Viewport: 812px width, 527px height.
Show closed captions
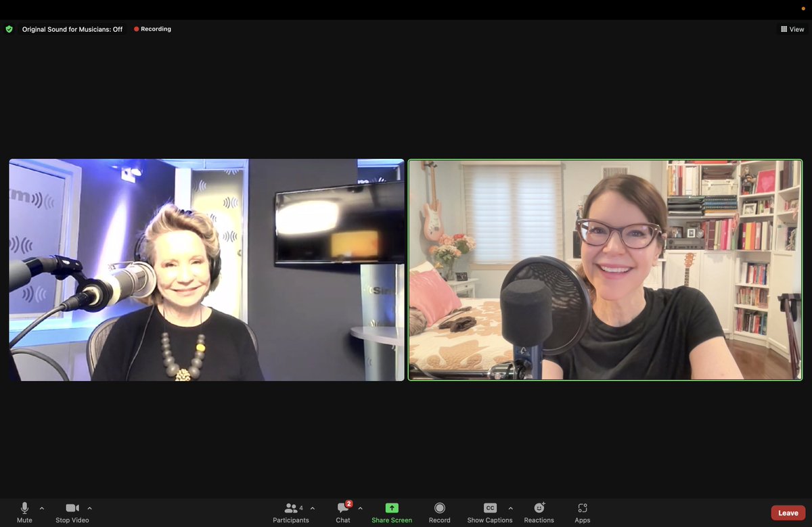point(490,512)
